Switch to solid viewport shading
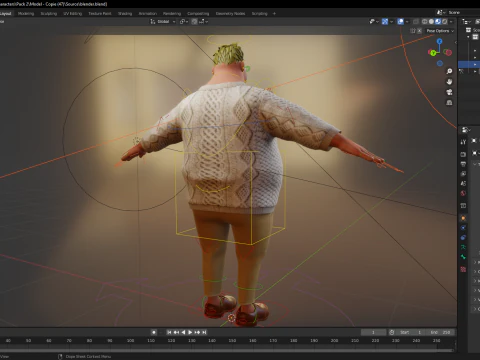Image resolution: width=480 pixels, height=360 pixels. [431, 21]
